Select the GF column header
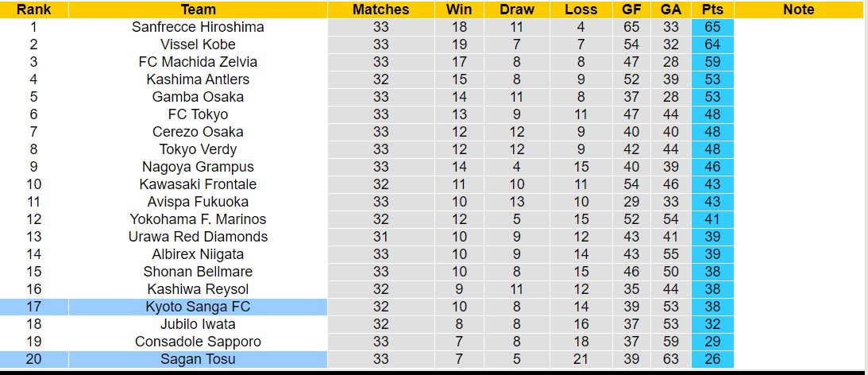 [634, 10]
